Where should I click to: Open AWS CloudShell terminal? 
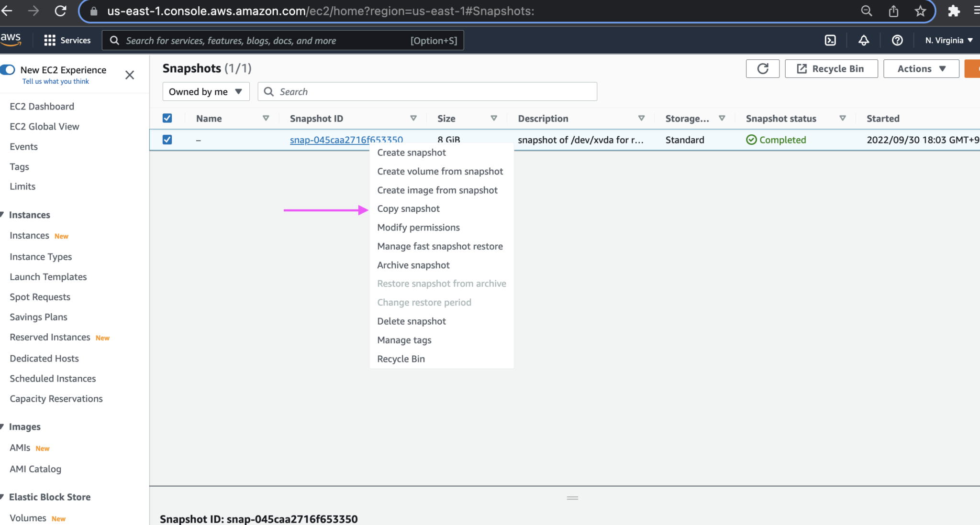(830, 40)
